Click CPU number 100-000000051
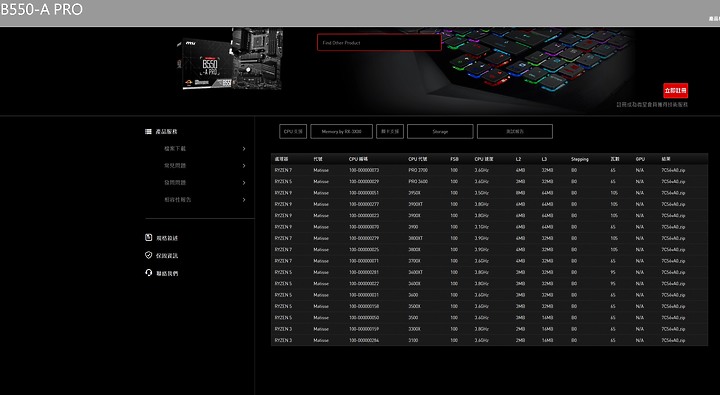720x395 pixels. (364, 193)
